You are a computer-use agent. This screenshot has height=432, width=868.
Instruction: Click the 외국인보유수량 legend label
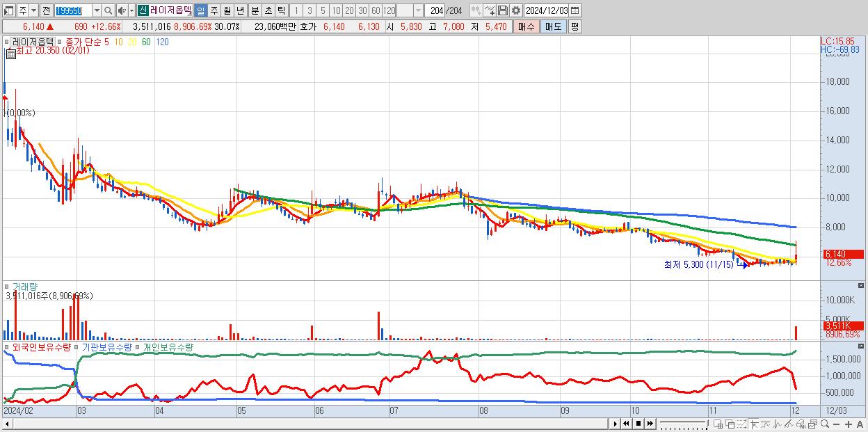(41, 346)
